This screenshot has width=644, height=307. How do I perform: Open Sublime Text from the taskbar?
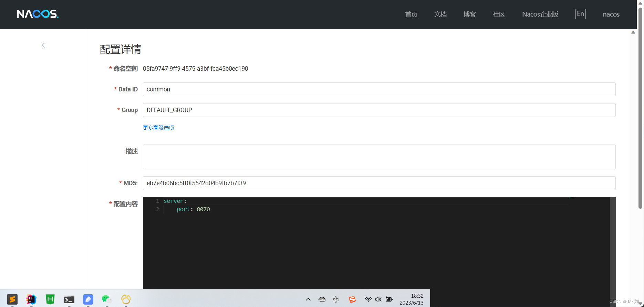[x=12, y=299]
